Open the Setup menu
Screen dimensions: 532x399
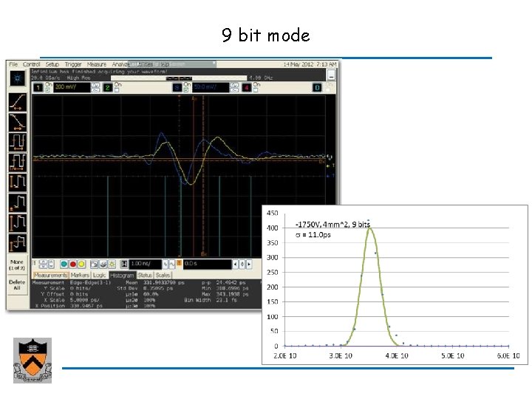tap(52, 64)
